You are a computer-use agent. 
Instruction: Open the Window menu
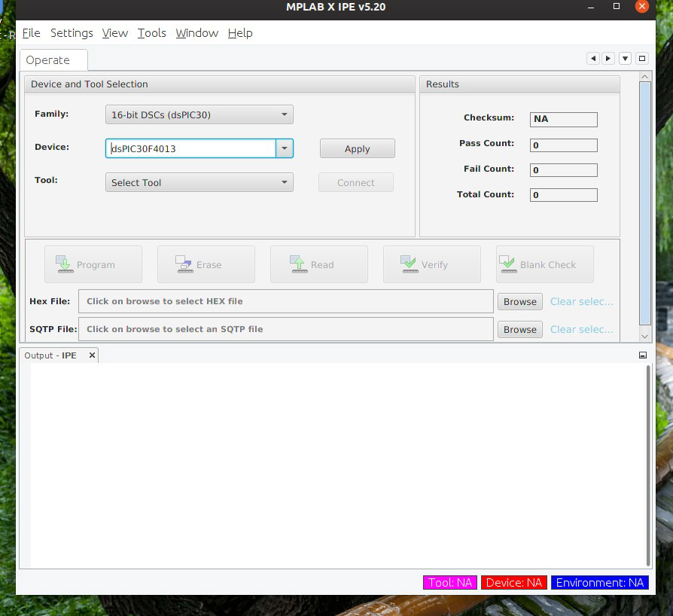point(197,33)
